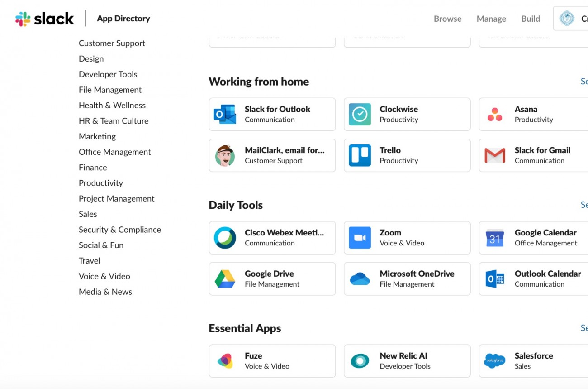The image size is (588, 389).
Task: Open the Browse menu item
Action: (448, 19)
